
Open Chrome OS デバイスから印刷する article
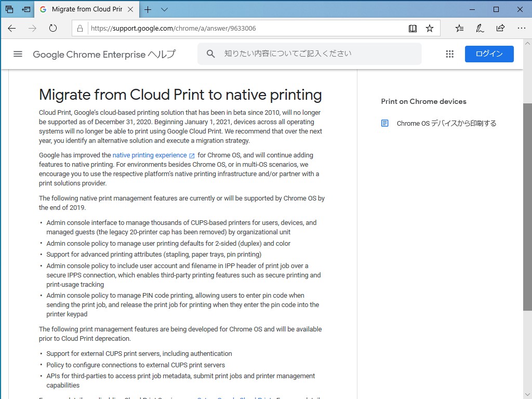(446, 124)
